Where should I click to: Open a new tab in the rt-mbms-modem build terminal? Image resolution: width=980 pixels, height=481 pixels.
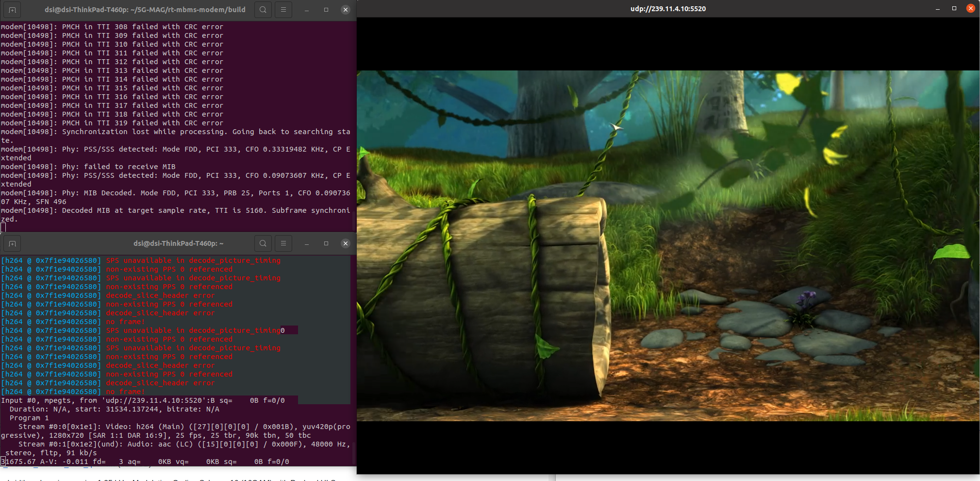12,10
